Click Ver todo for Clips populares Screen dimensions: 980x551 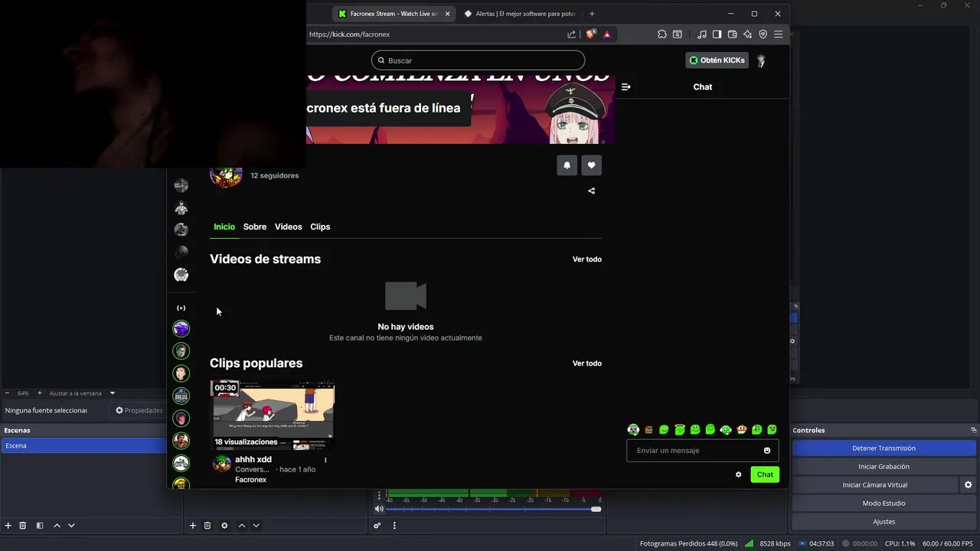point(587,364)
